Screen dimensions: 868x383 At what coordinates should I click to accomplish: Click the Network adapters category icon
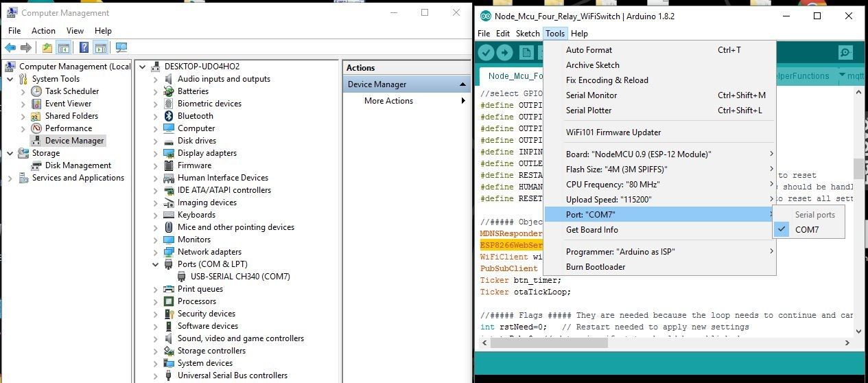(169, 252)
